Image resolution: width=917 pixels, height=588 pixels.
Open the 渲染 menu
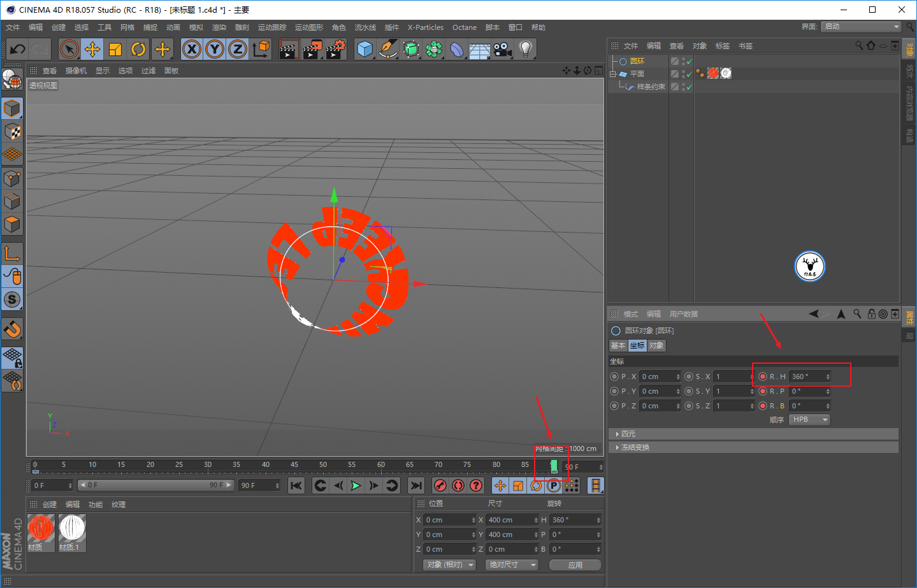[x=219, y=27]
